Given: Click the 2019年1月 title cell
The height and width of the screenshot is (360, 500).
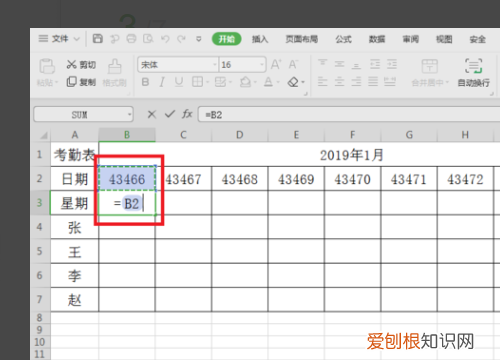Looking at the screenshot, I should tap(351, 155).
